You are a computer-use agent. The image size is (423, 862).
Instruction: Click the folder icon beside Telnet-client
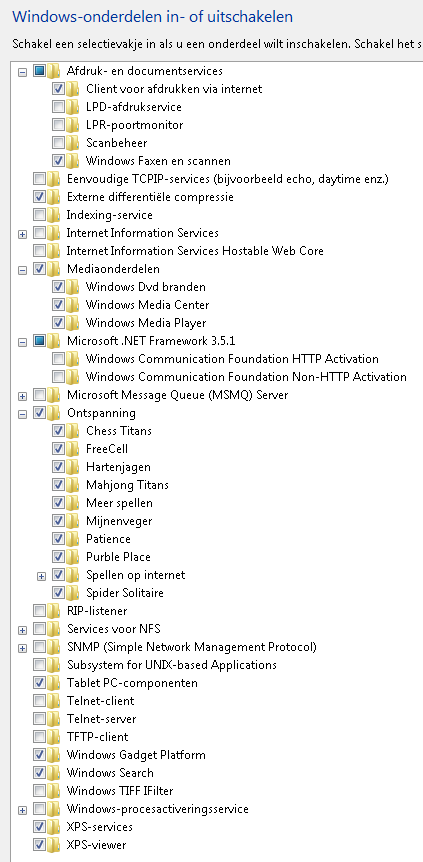point(54,700)
